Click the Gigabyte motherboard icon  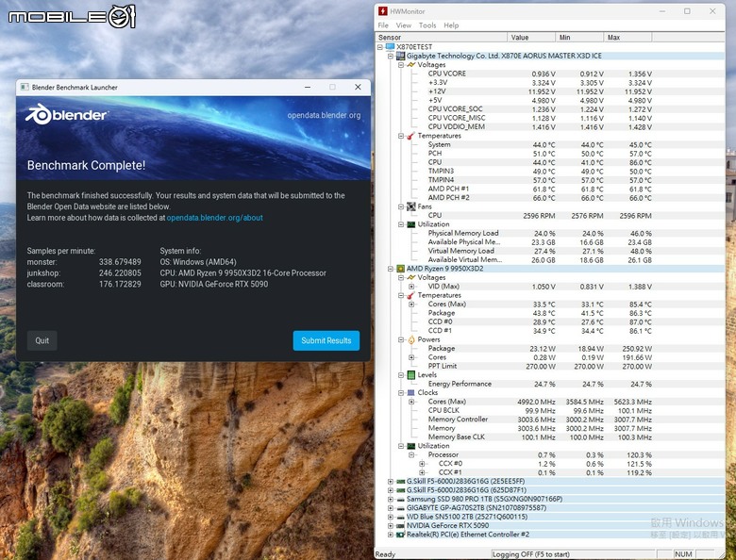click(x=400, y=56)
